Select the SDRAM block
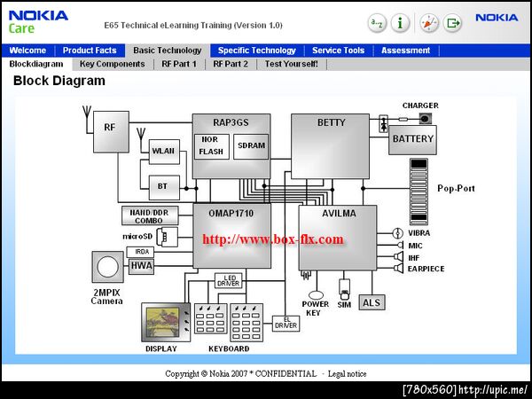 coord(251,146)
